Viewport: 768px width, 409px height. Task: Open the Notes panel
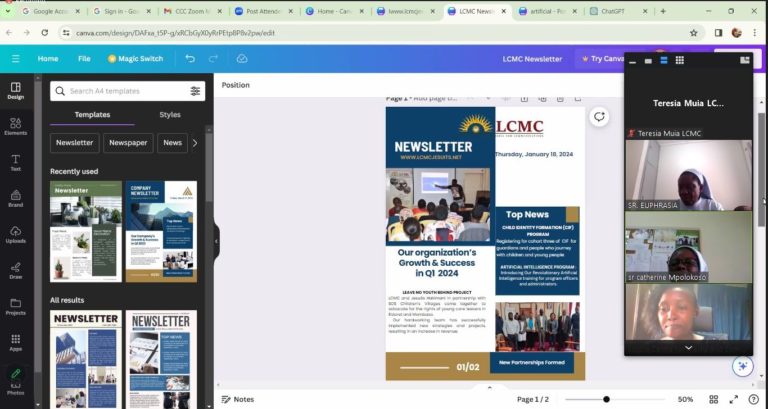pyautogui.click(x=238, y=399)
